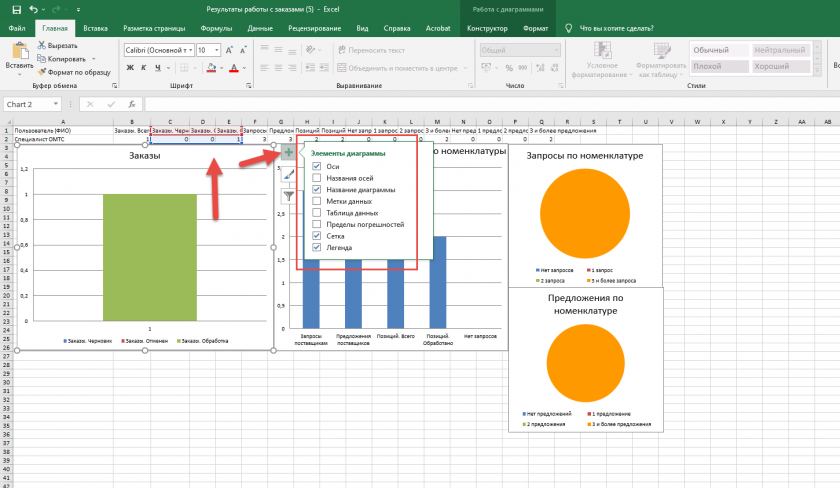Open the Calibri font name dropdown
The height and width of the screenshot is (488, 840).
[x=189, y=50]
